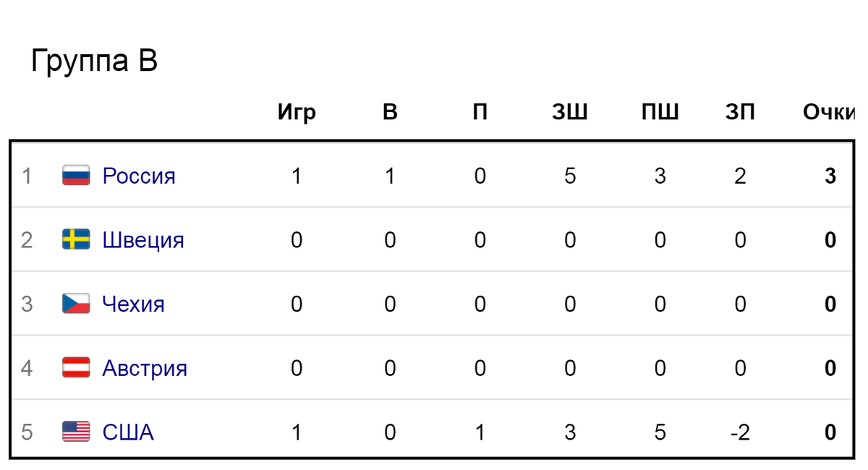Click the Группа B heading
This screenshot has width=868, height=470.
click(94, 62)
